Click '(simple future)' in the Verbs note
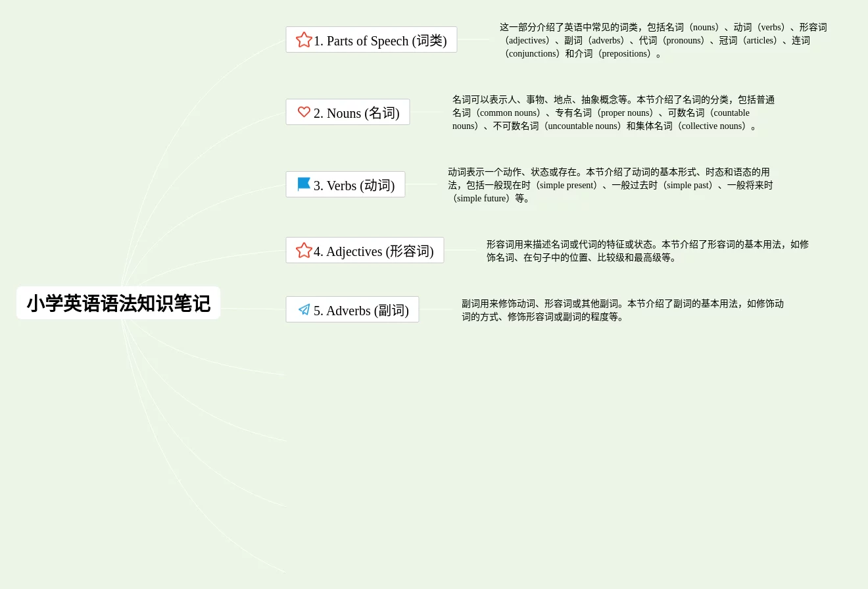This screenshot has height=589, width=868. [x=481, y=199]
